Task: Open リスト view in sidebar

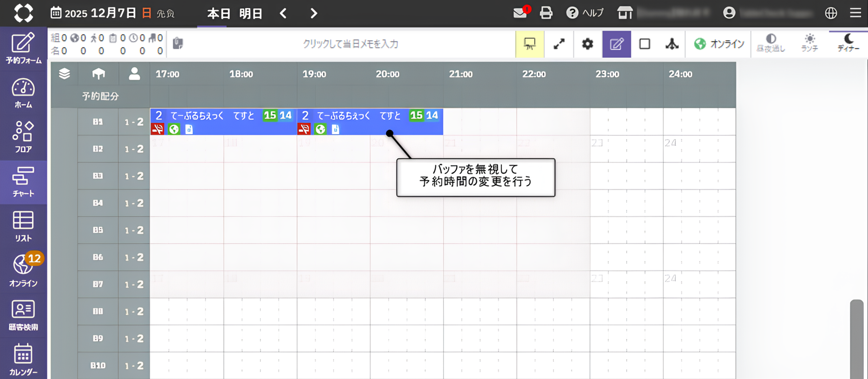Action: 24,226
